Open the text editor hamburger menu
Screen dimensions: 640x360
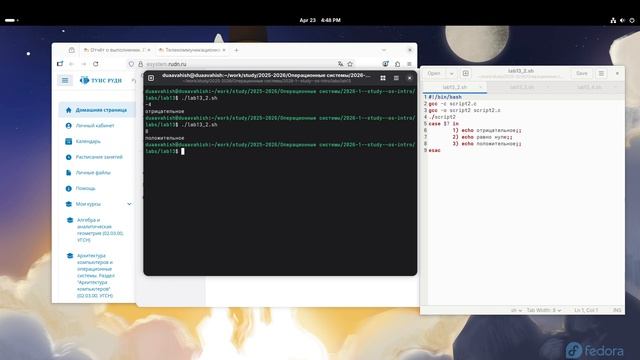(x=601, y=73)
